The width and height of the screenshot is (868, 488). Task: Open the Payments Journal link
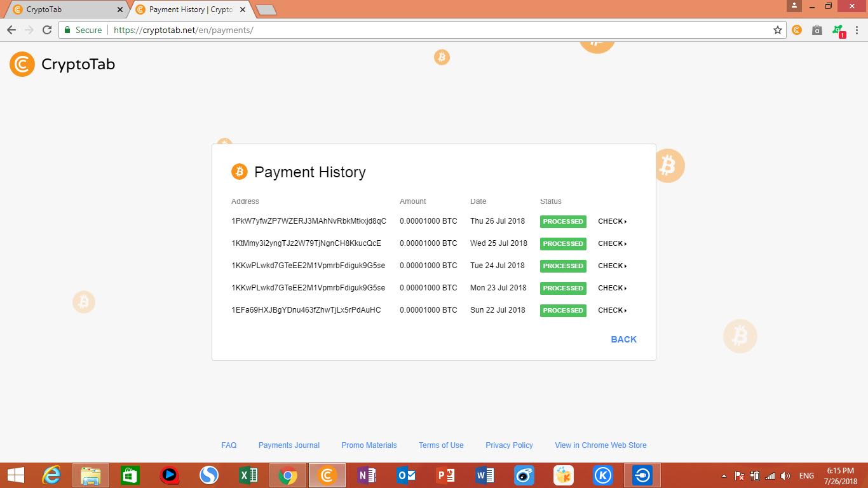288,445
